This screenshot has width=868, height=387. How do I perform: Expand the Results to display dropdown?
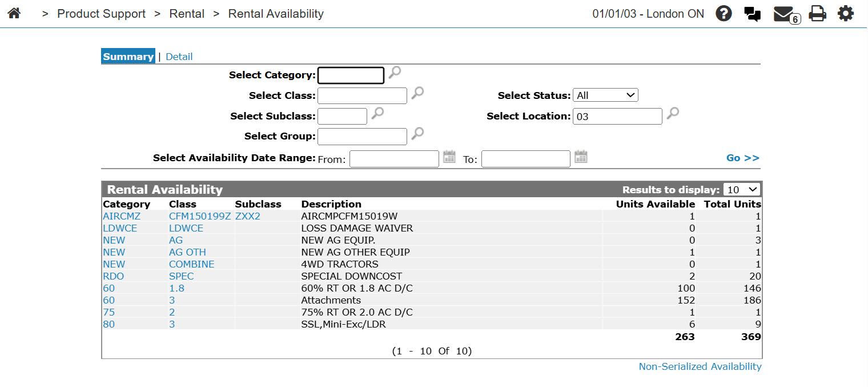[x=742, y=190]
